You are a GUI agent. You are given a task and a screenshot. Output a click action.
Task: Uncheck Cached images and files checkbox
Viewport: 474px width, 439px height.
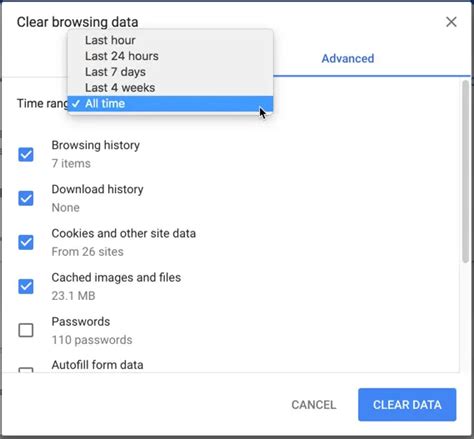click(26, 286)
